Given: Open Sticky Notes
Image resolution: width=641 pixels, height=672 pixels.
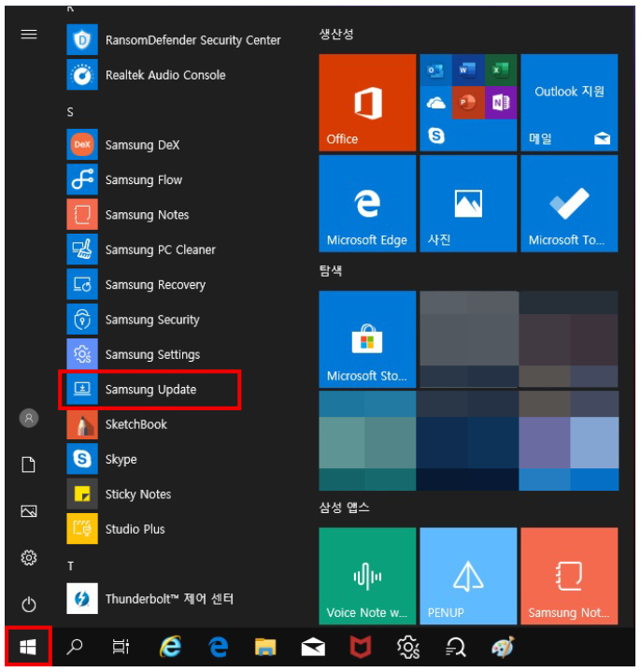Looking at the screenshot, I should (x=119, y=494).
